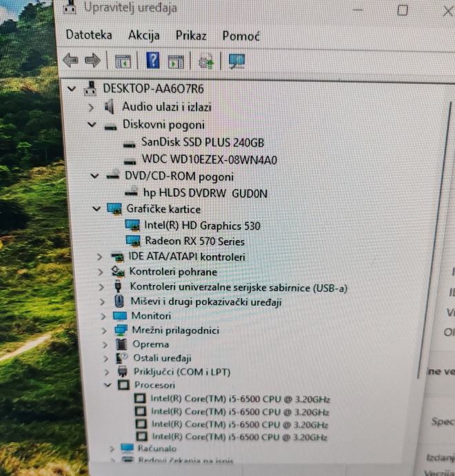Open the blue Help question-mark icon

[x=153, y=60]
